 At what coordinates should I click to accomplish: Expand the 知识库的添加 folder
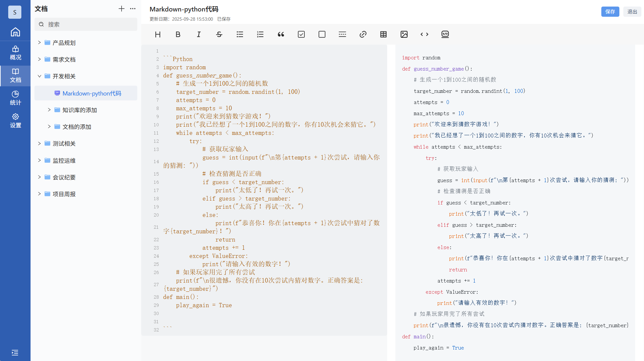(49, 110)
